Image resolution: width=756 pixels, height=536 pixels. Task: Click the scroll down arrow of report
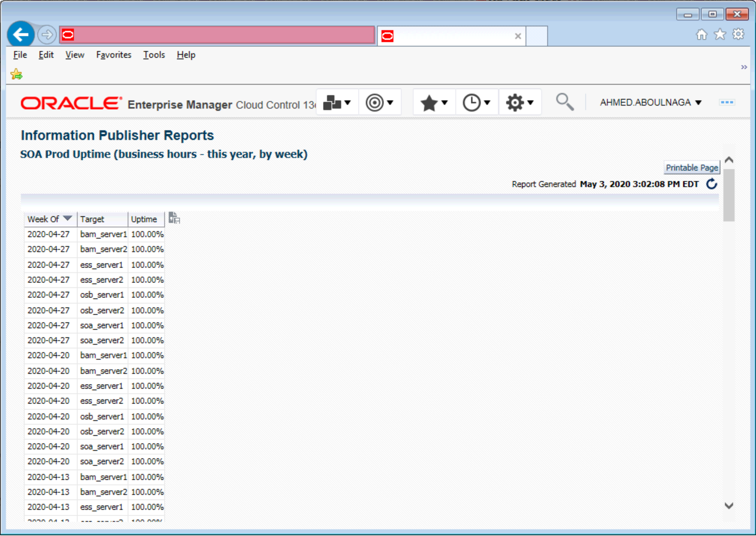click(729, 506)
